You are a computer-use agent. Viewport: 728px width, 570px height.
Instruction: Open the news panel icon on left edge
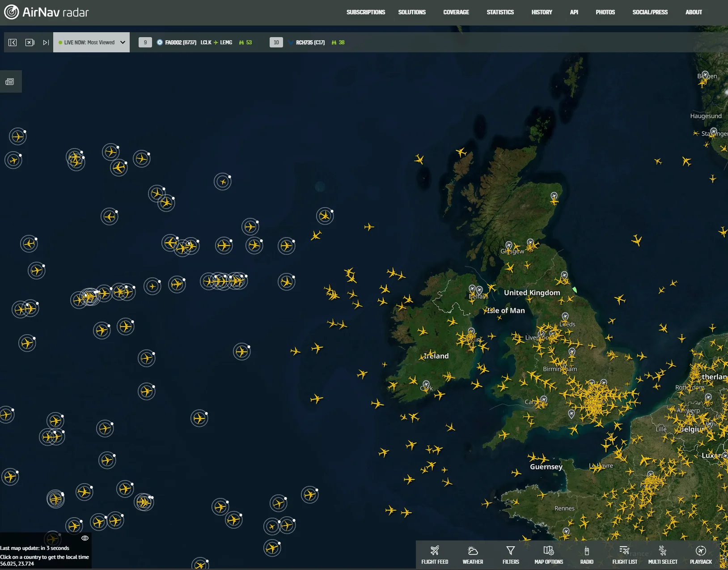pos(10,81)
